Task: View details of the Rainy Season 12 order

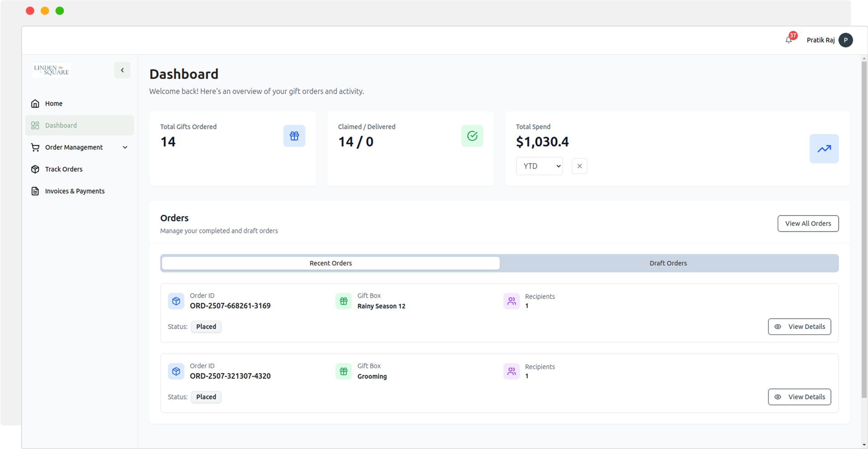Action: pyautogui.click(x=799, y=326)
